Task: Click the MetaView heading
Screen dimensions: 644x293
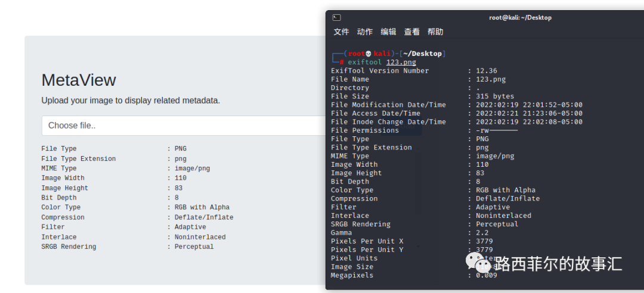Action: (x=79, y=80)
